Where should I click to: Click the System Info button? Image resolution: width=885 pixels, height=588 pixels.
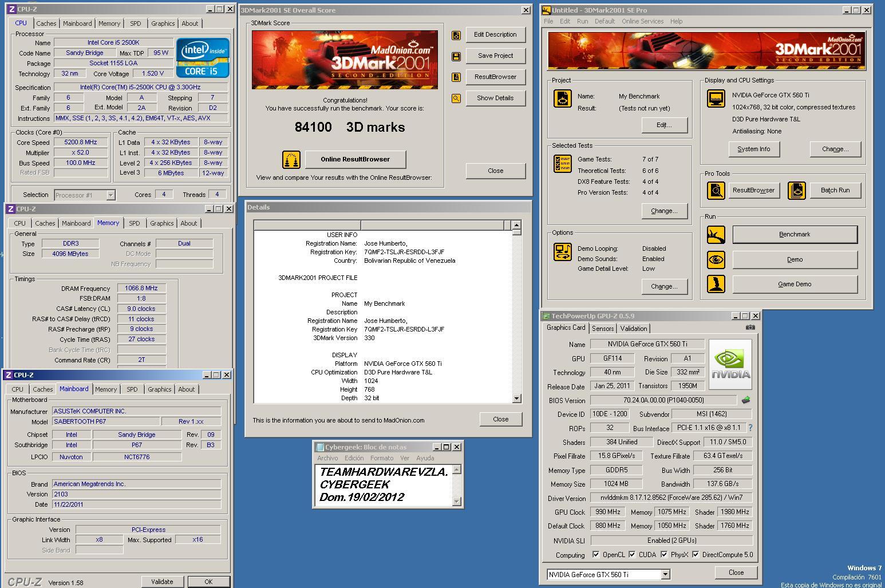coord(754,149)
